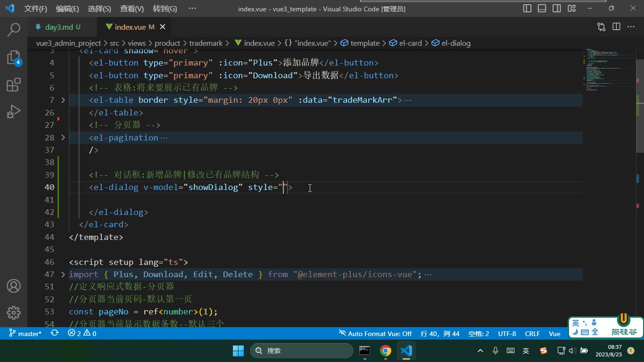This screenshot has height=362, width=644.
Task: Open the Accounts menu icon
Action: click(14, 286)
